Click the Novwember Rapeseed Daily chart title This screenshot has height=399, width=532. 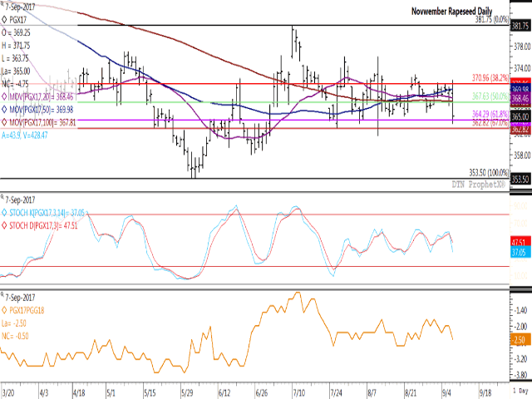point(451,11)
